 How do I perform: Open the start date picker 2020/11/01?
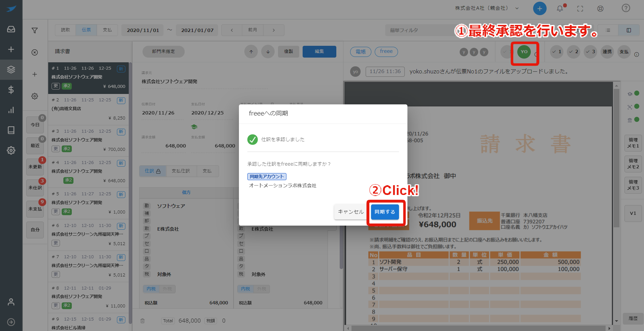(143, 30)
